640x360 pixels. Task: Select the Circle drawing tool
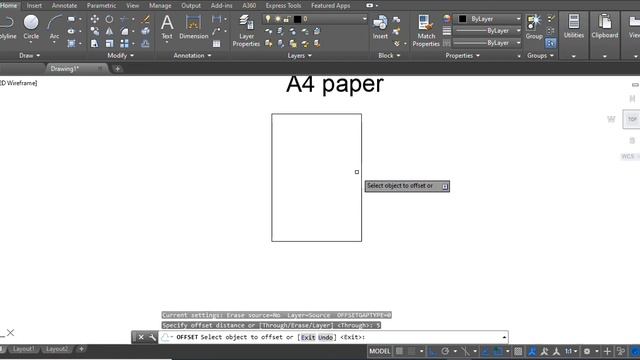click(x=31, y=27)
